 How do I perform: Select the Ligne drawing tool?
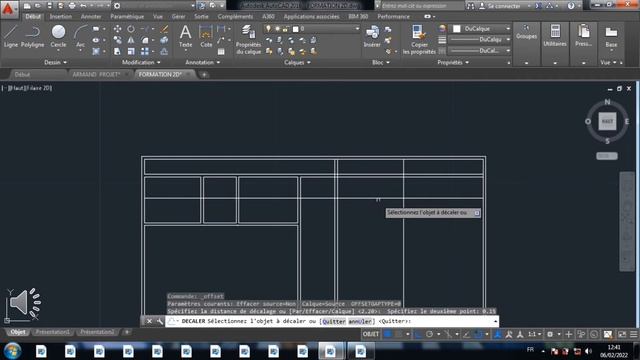point(11,36)
